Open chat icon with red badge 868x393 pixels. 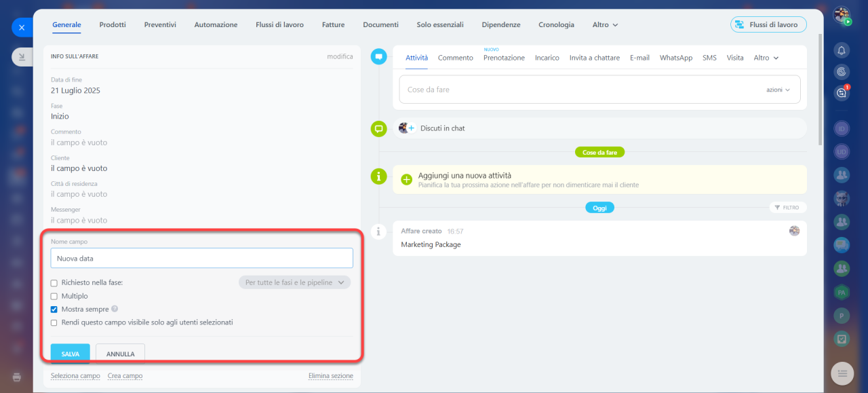[x=842, y=93]
